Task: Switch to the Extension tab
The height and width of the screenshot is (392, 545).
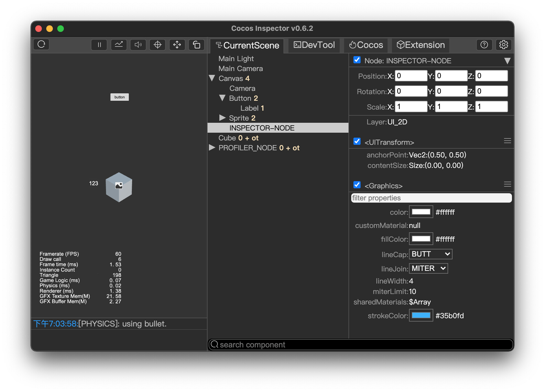Action: pos(420,45)
